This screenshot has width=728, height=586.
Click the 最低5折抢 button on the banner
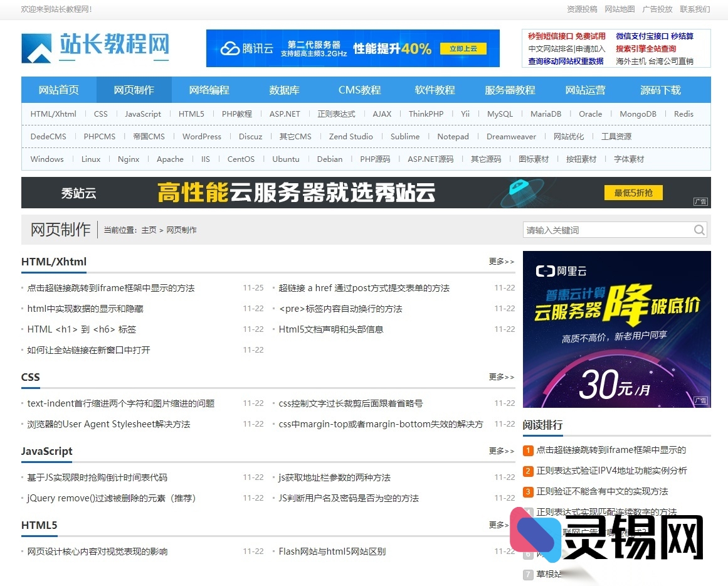(x=633, y=193)
